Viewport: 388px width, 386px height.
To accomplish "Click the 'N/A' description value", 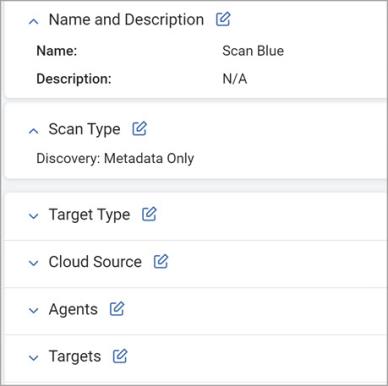I will pos(235,79).
